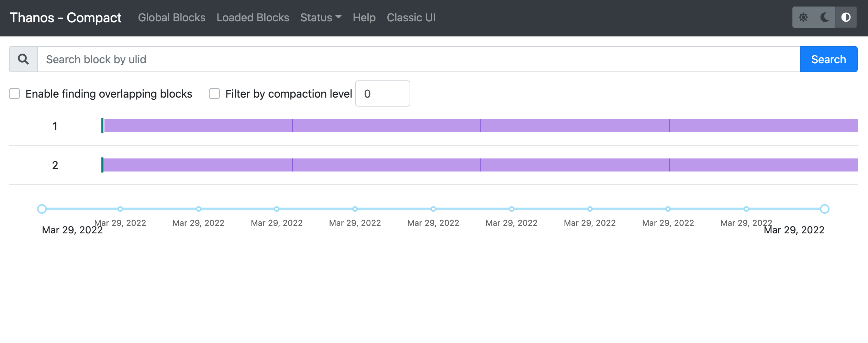Select third purple block in row 1

575,126
